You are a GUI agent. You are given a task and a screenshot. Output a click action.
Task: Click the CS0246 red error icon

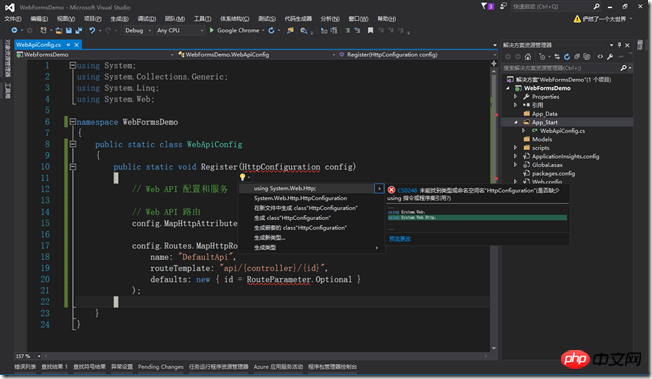pyautogui.click(x=391, y=190)
